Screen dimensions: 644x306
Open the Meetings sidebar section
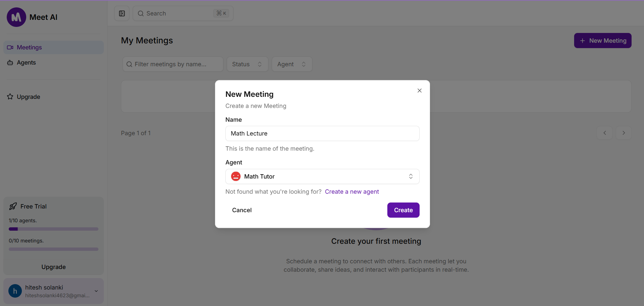(x=53, y=47)
